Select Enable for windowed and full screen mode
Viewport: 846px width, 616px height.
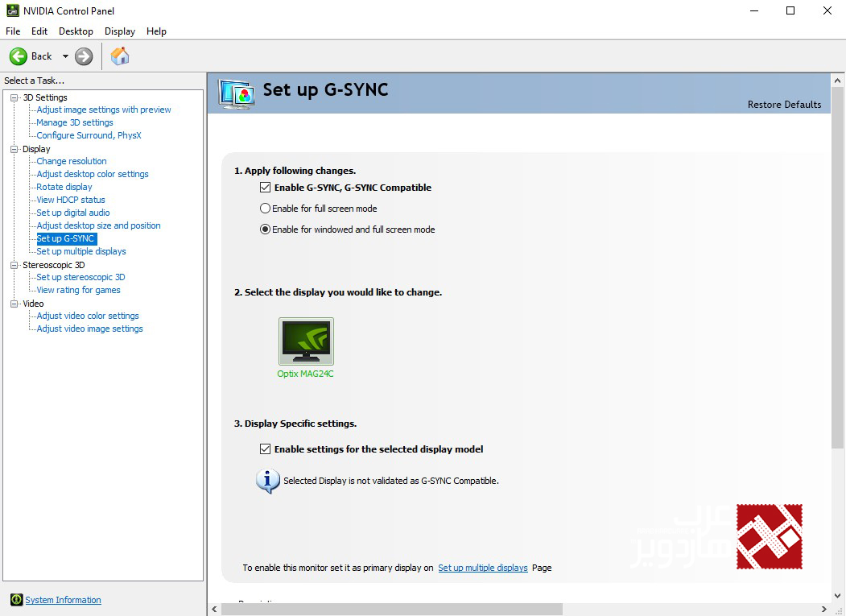265,229
